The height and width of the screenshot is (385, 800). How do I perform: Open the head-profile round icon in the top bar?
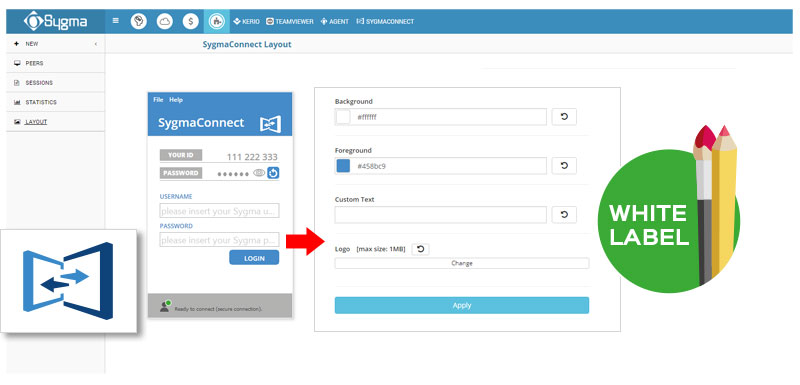pyautogui.click(x=139, y=21)
